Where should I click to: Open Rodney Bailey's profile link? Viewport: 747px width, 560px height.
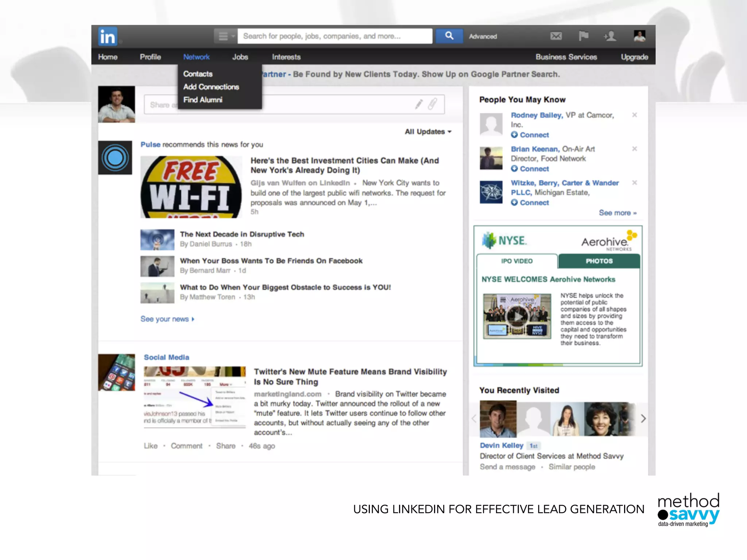pyautogui.click(x=537, y=115)
